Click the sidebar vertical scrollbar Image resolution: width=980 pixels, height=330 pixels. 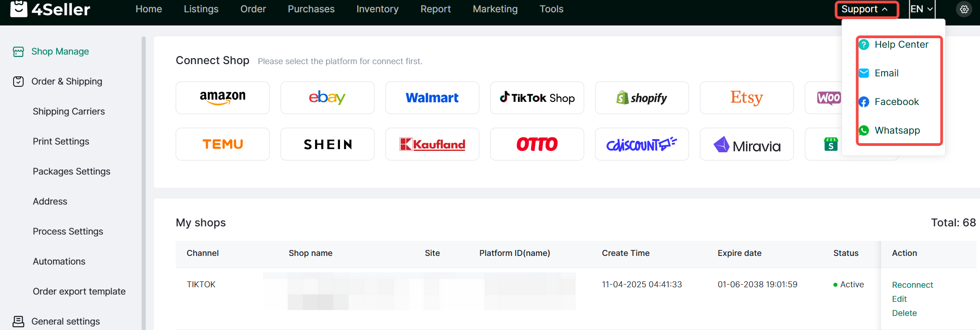(143, 182)
